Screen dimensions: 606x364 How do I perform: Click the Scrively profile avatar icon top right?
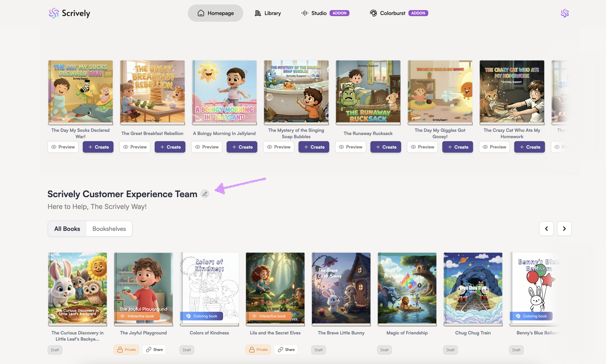[565, 13]
